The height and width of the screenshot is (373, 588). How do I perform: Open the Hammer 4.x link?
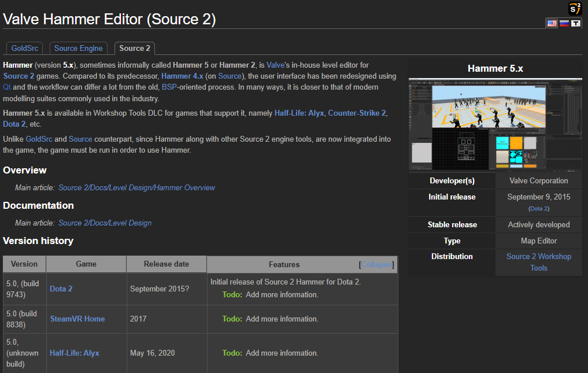click(182, 76)
